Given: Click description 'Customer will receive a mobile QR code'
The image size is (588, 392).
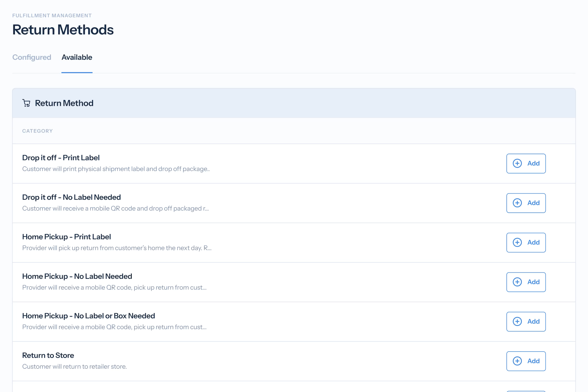Looking at the screenshot, I should [x=115, y=208].
